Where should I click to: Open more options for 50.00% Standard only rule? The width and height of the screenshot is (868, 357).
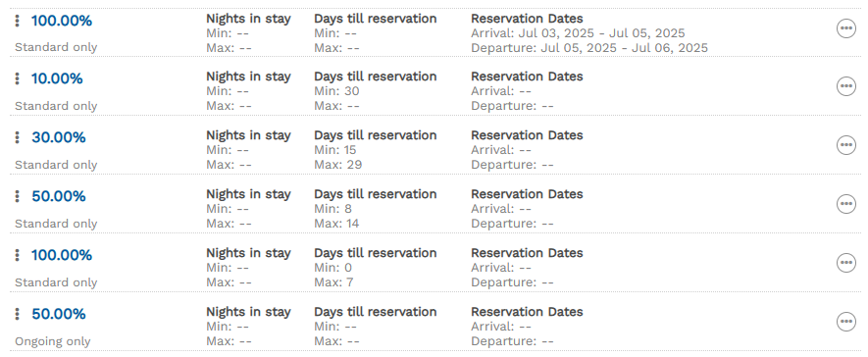(845, 204)
